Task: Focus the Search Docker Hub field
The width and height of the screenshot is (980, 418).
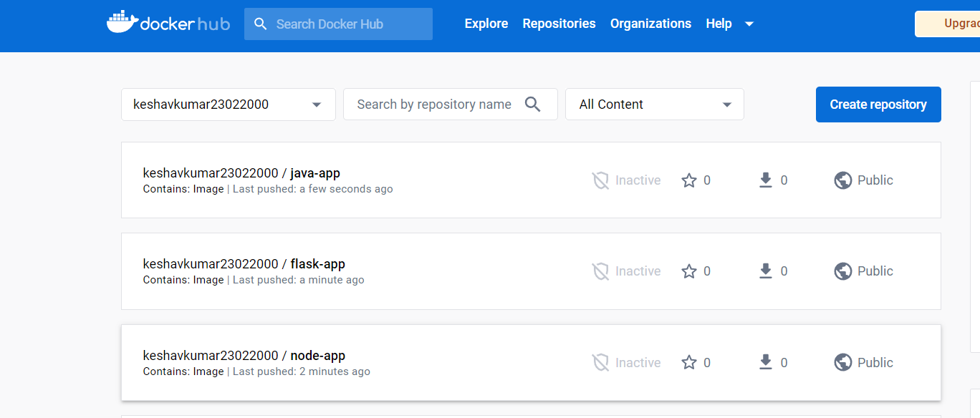Action: [x=338, y=24]
